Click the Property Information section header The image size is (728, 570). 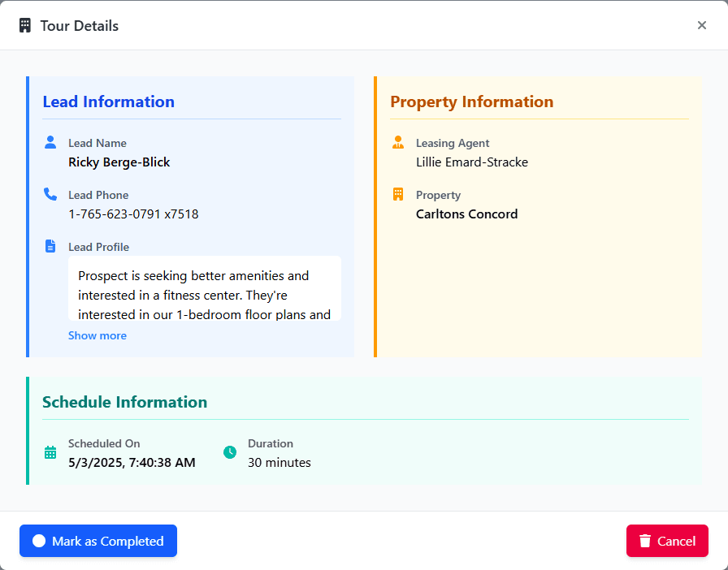(472, 101)
